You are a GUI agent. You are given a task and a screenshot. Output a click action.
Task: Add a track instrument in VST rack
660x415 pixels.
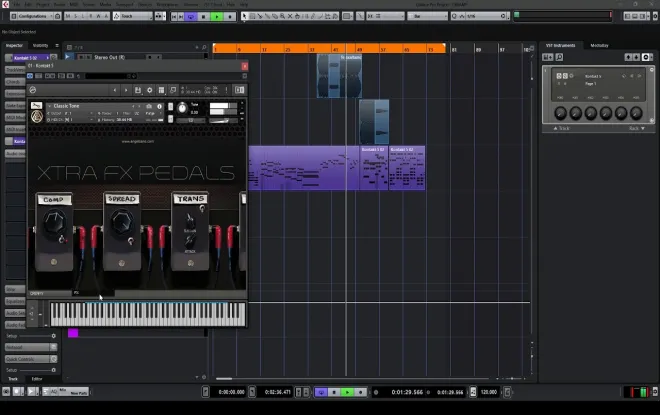[548, 57]
